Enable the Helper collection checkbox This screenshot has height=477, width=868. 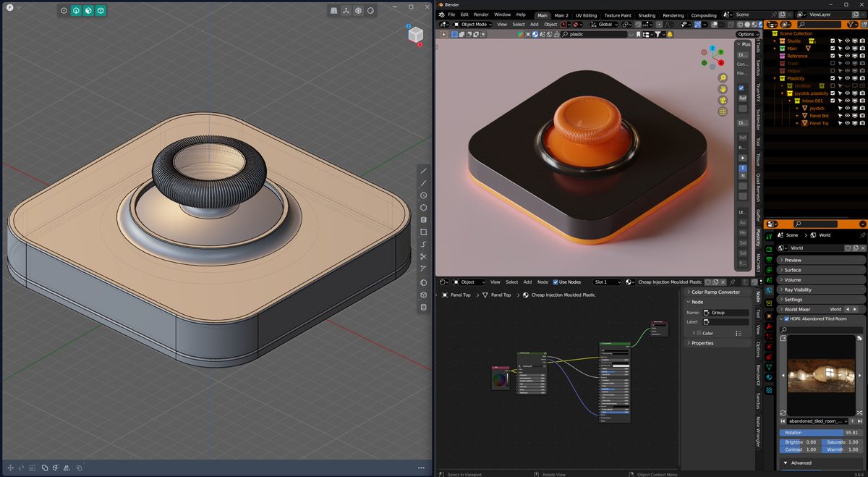pyautogui.click(x=834, y=71)
